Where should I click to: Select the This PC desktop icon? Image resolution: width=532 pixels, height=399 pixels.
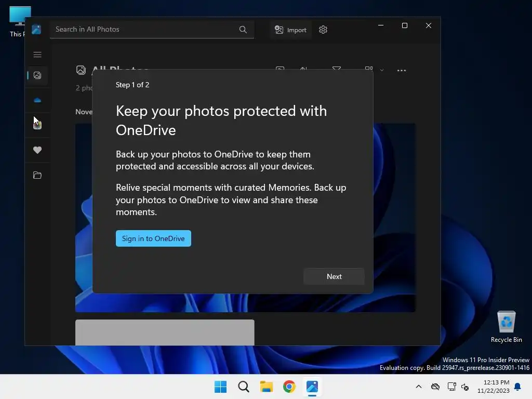17,22
